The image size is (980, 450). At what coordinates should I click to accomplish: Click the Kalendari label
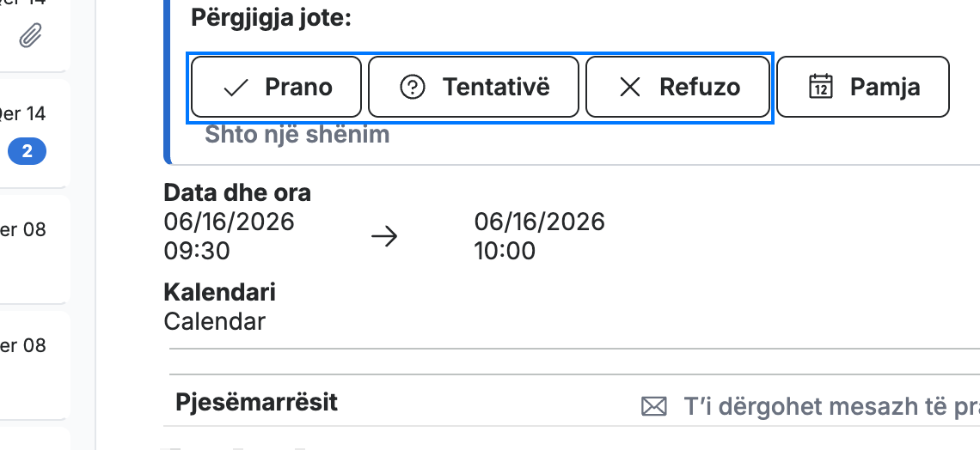click(x=219, y=292)
